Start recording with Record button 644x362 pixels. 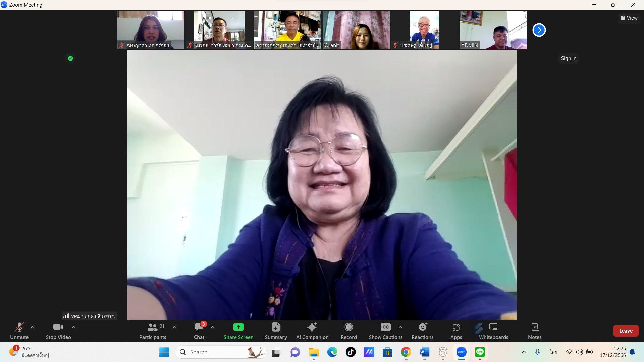(x=348, y=327)
